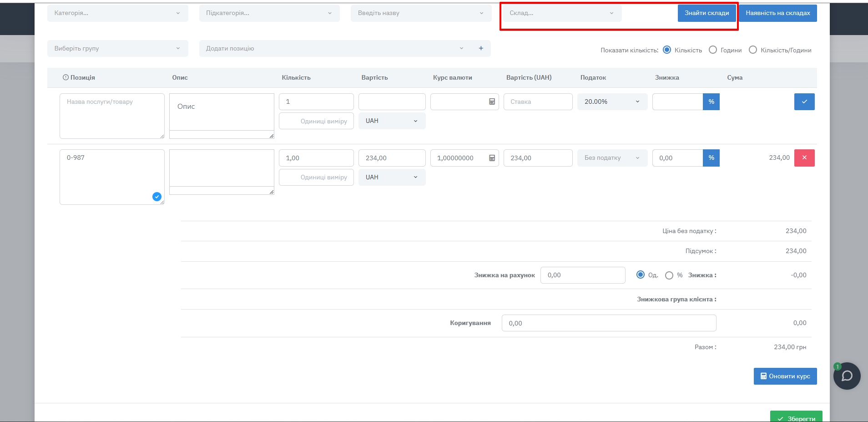Open exchange rate calculator in 1,00000000 field
Viewport: 868px width, 422px height.
492,158
